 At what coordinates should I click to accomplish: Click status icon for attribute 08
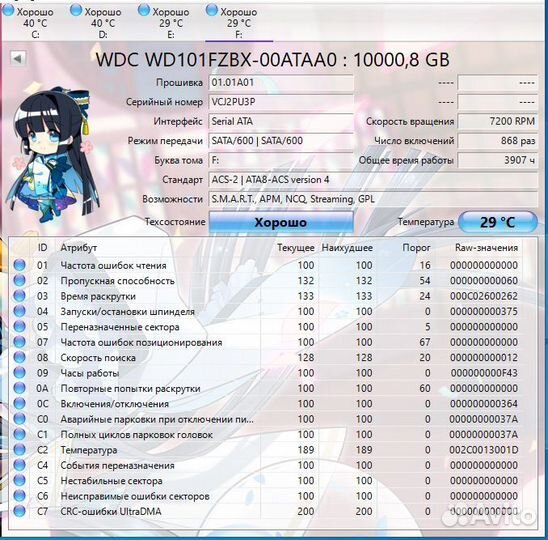(20, 358)
